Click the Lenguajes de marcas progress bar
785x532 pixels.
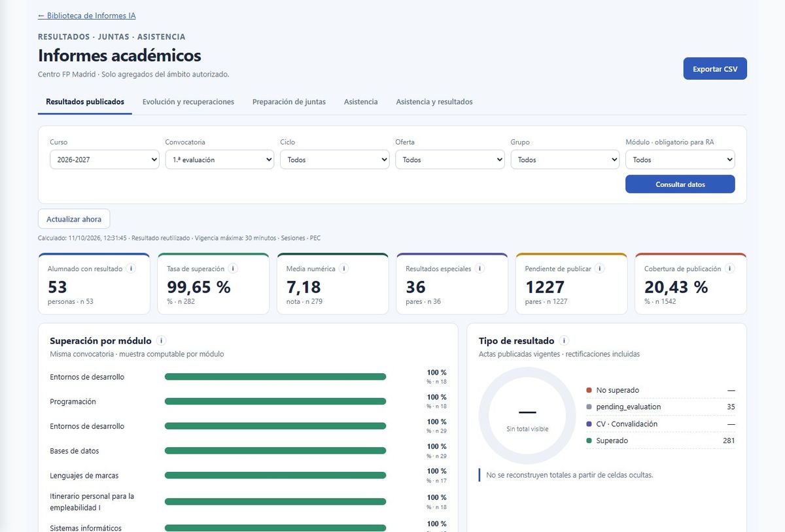275,475
